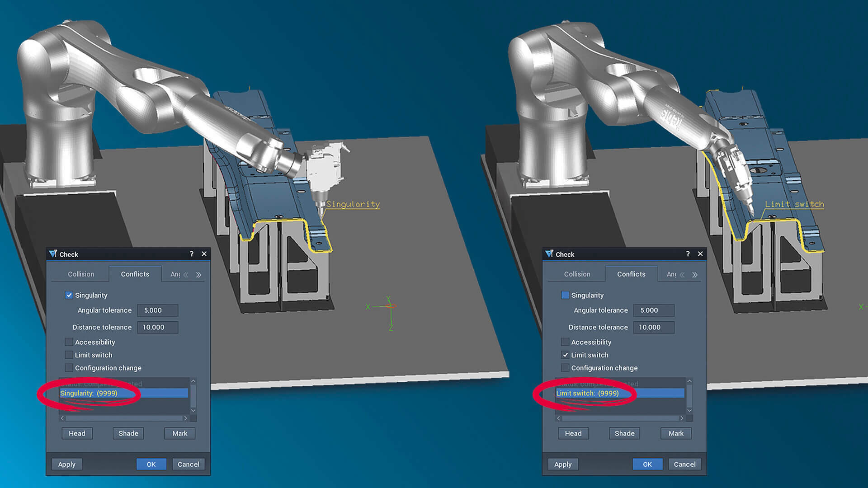
Task: Select Conflicts tab in right dialog
Action: click(x=631, y=274)
